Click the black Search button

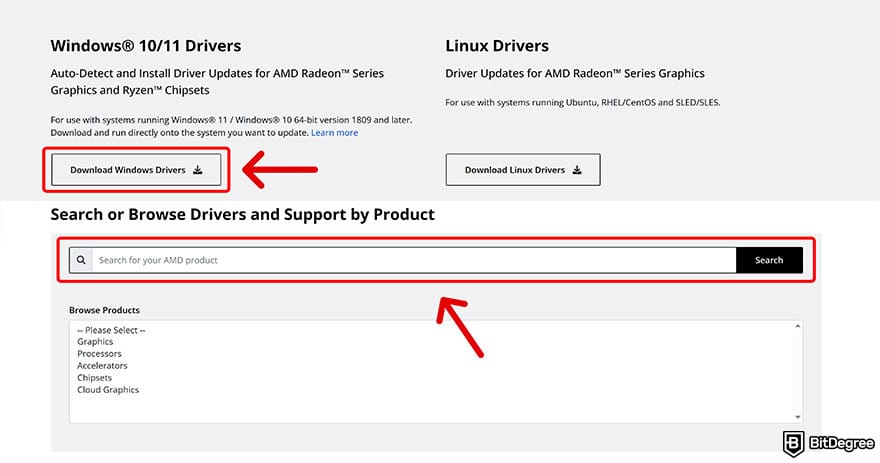[769, 260]
